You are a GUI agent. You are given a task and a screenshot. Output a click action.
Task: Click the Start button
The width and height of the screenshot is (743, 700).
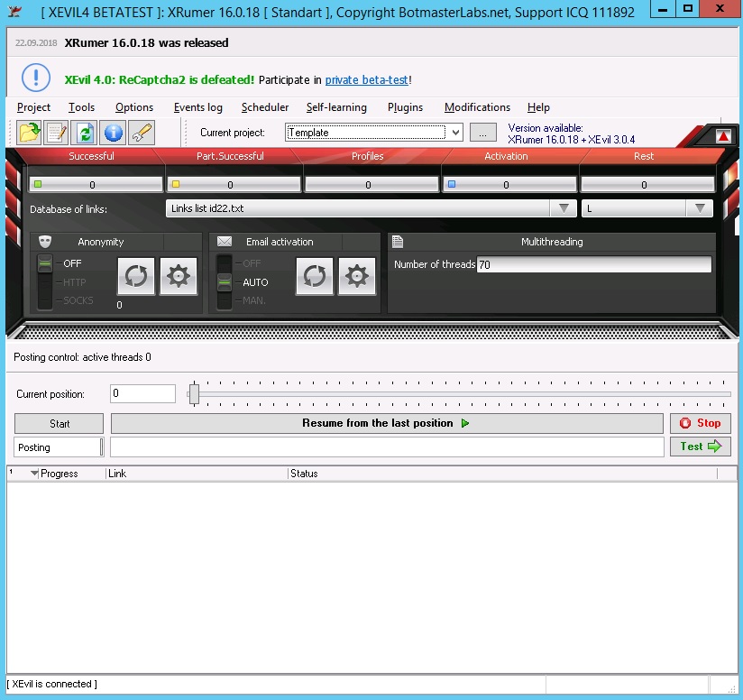coord(59,424)
